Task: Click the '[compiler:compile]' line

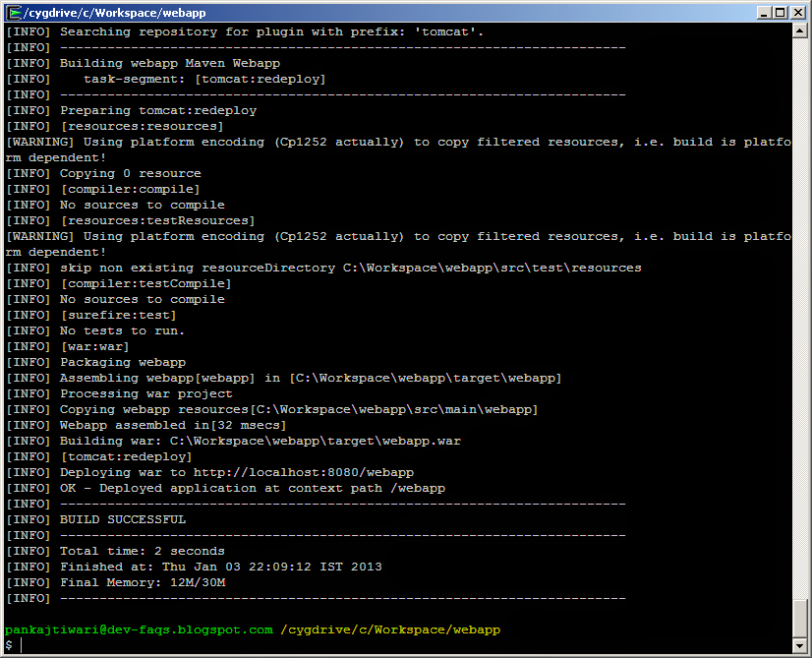Action: pos(103,189)
